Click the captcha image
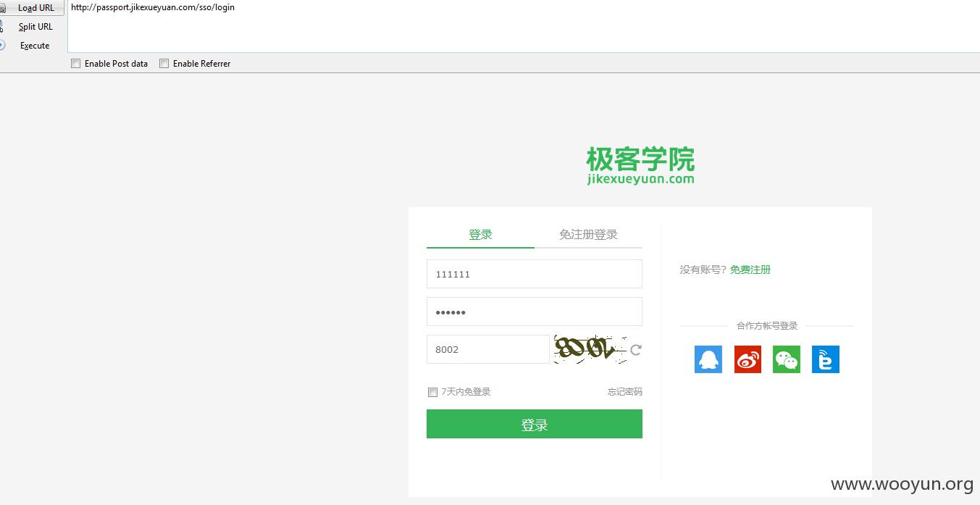The height and width of the screenshot is (505, 980). pyautogui.click(x=590, y=349)
